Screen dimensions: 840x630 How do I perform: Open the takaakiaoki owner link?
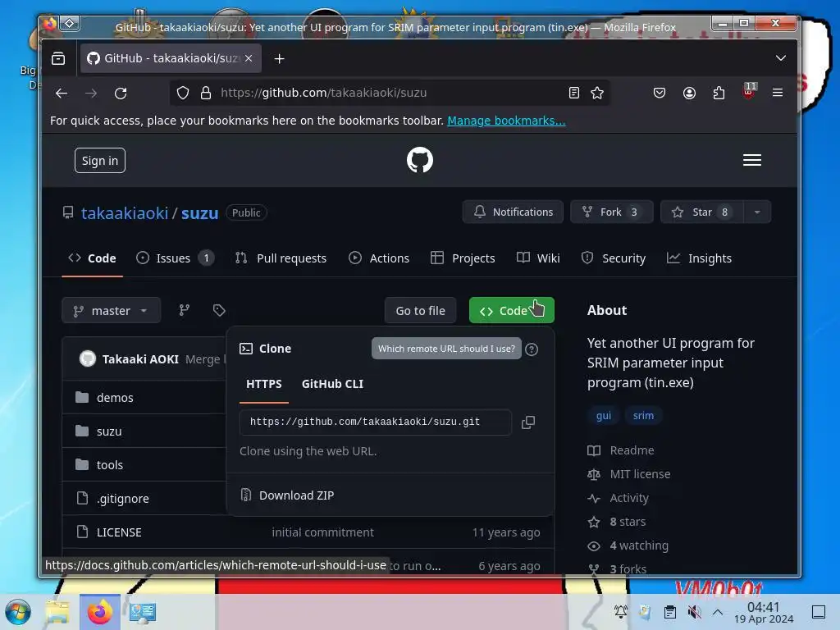[125, 213]
